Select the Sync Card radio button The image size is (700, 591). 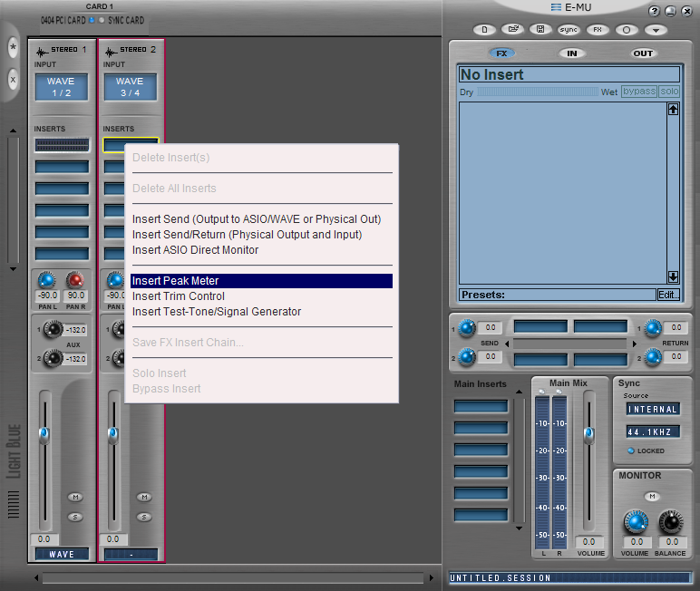click(x=102, y=20)
